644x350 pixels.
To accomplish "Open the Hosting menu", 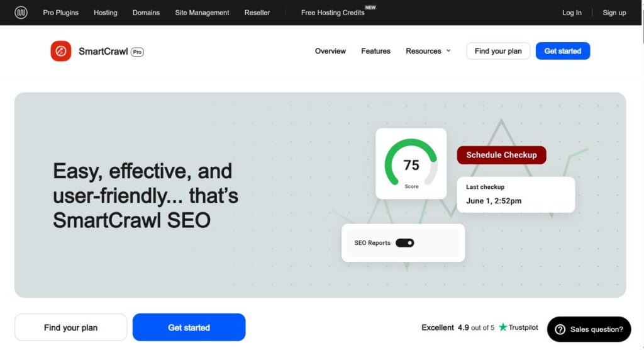I will tap(105, 13).
